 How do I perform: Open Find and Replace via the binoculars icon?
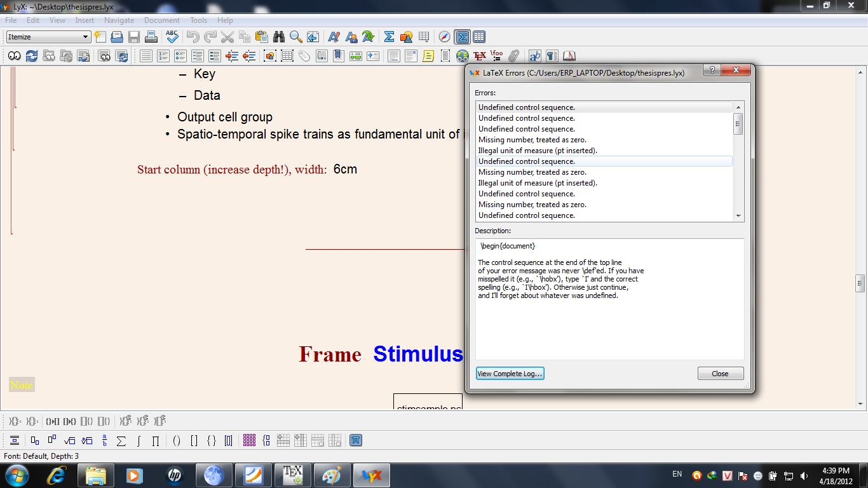(279, 37)
